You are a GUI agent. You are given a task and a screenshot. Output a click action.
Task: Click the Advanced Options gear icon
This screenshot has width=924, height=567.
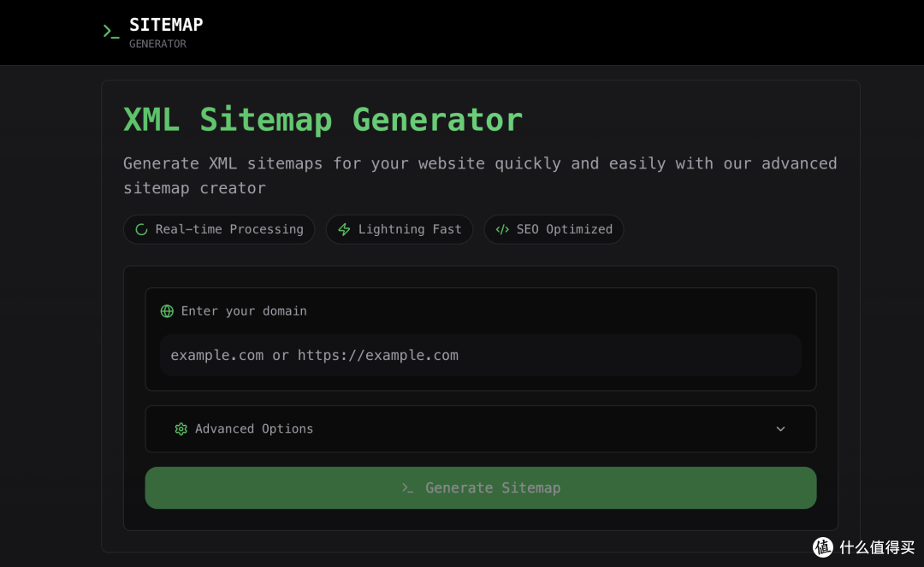point(181,429)
